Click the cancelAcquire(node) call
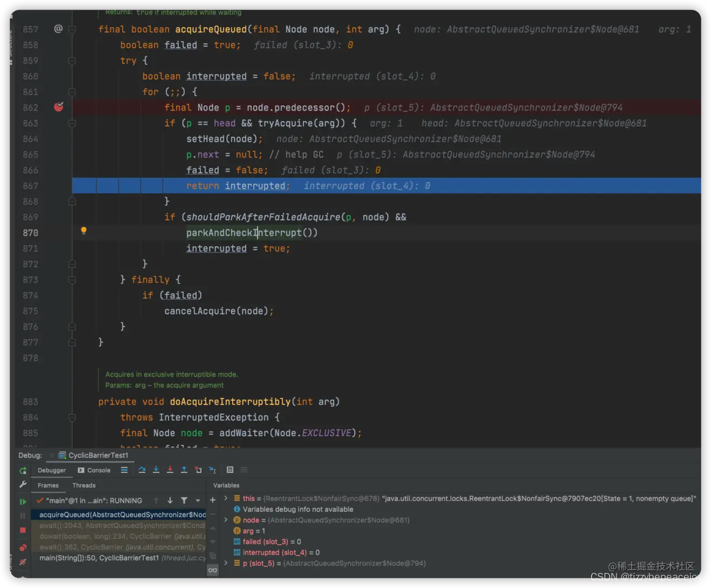This screenshot has width=711, height=588. coord(216,311)
